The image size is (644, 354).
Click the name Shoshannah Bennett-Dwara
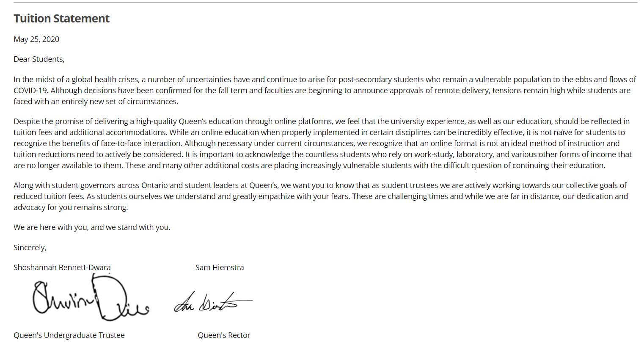click(62, 268)
